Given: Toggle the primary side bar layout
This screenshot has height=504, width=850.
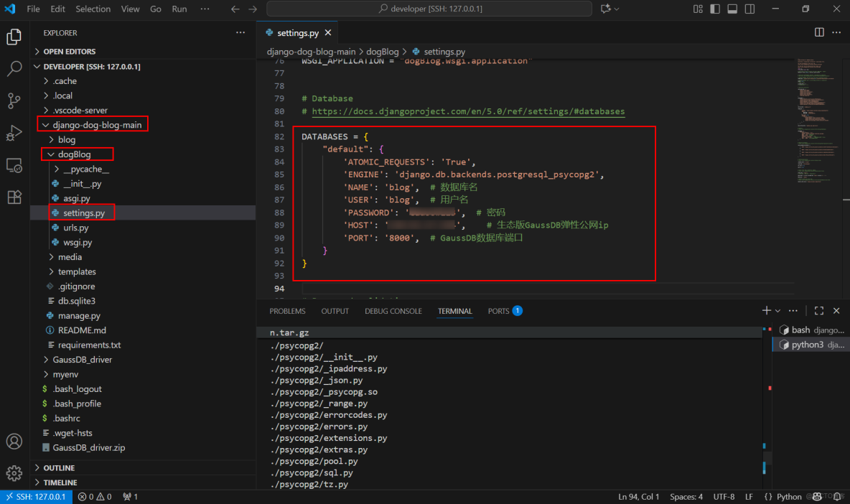Looking at the screenshot, I should pos(715,9).
